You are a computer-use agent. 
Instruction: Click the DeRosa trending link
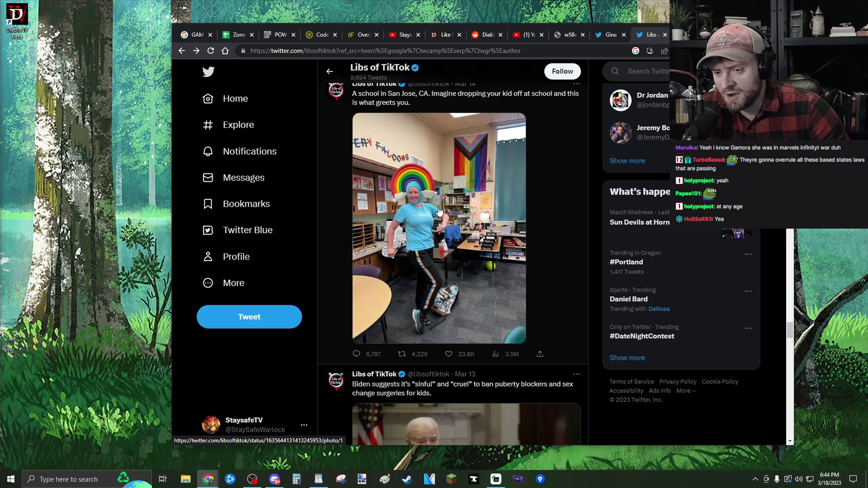[659, 309]
